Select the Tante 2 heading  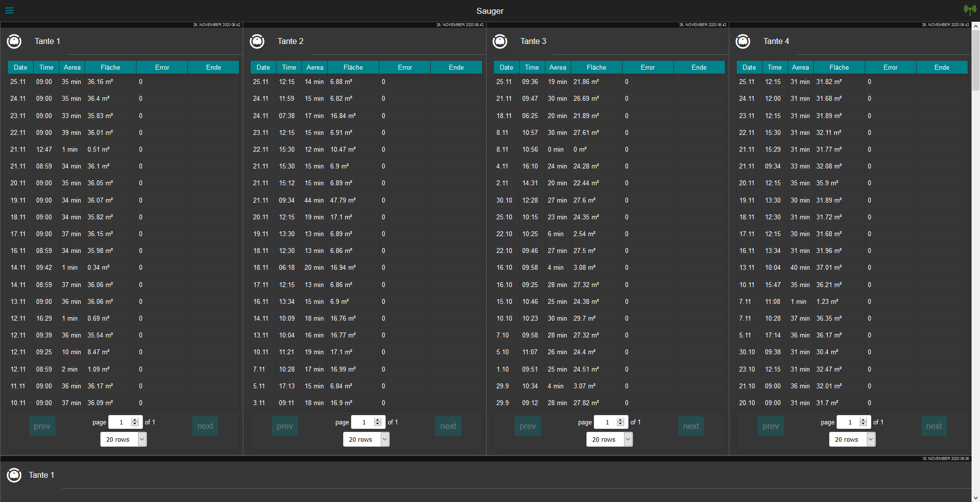(x=290, y=42)
